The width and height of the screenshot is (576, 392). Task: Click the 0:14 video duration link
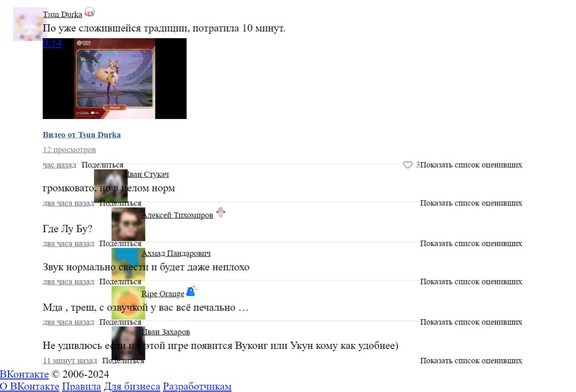tap(52, 43)
